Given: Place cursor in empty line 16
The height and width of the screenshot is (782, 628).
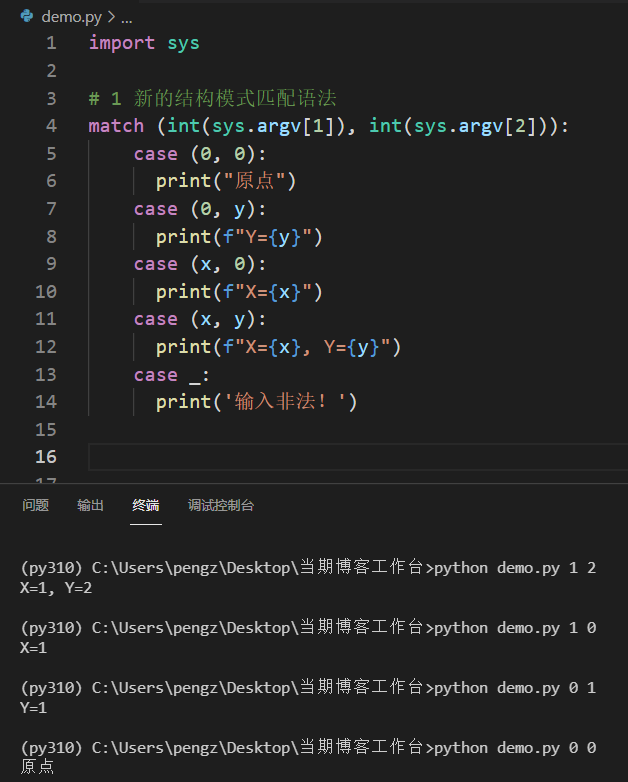Looking at the screenshot, I should point(358,457).
